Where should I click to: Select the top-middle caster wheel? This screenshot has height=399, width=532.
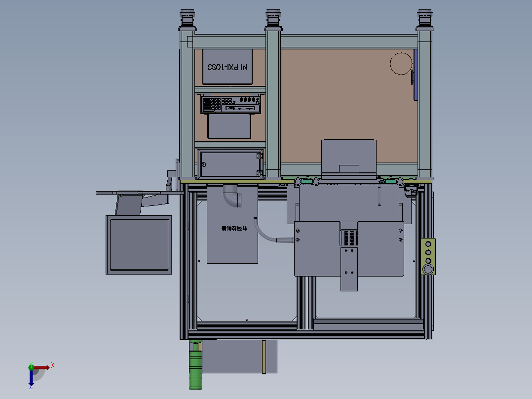273,18
